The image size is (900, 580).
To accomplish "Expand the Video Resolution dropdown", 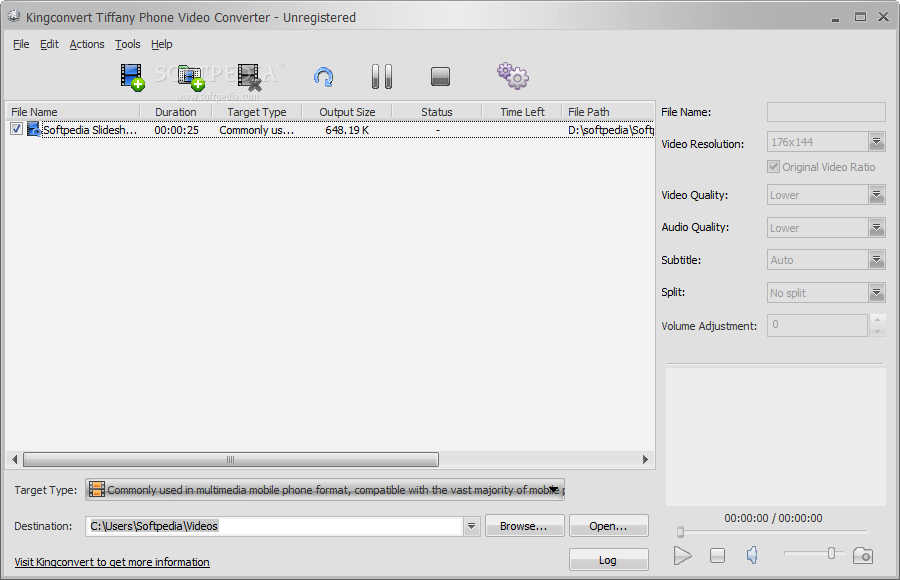I will click(x=876, y=142).
